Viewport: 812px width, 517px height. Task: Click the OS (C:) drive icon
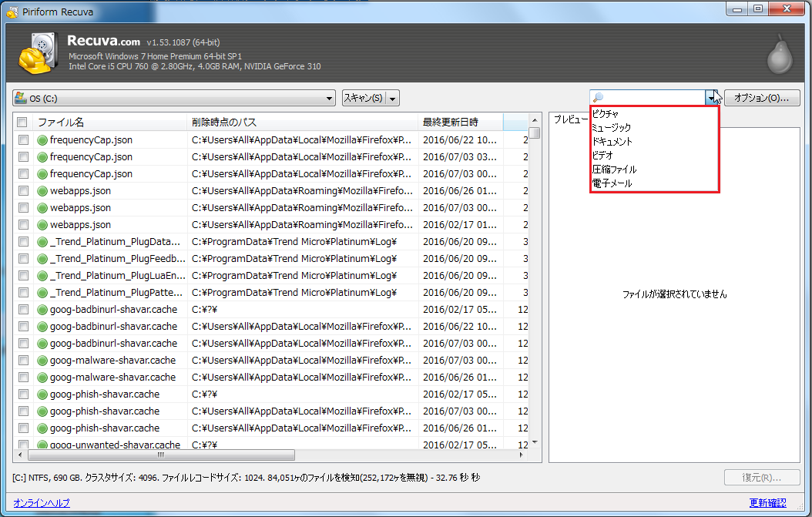coord(21,97)
